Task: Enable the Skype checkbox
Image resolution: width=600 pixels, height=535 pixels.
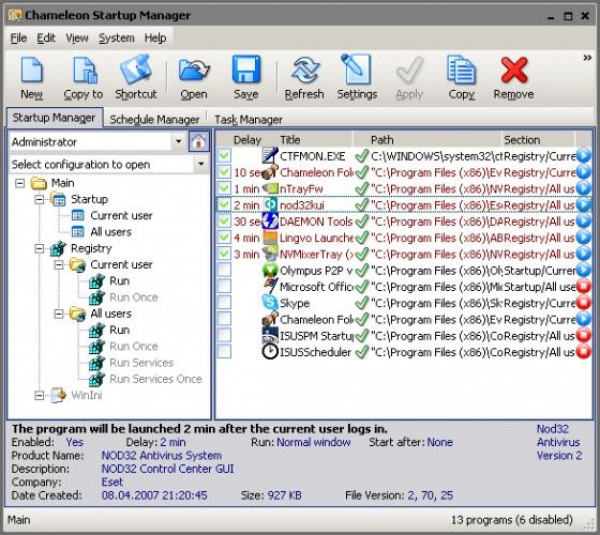Action: 224,303
